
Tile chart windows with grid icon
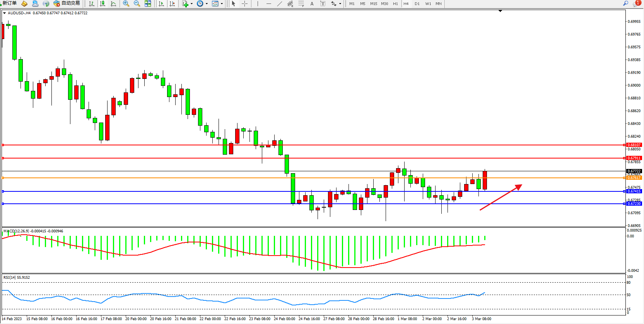pyautogui.click(x=148, y=3)
